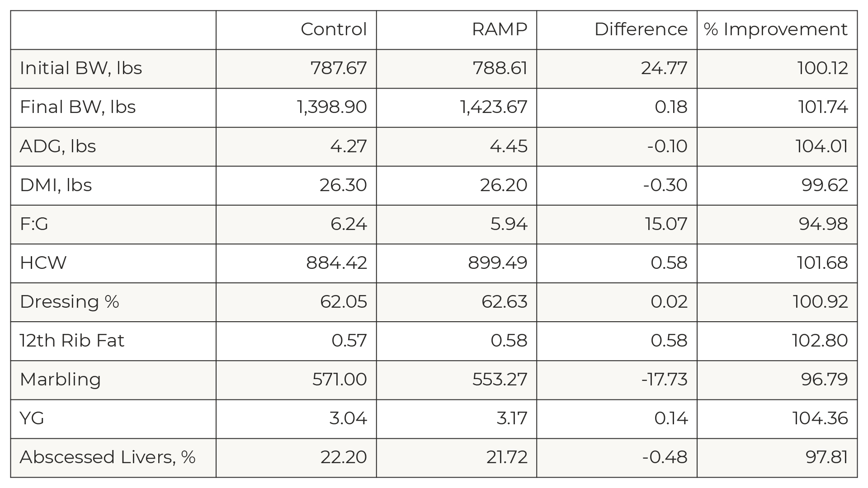Click the Initial BW, lbs row label
868x488 pixels.
pyautogui.click(x=81, y=68)
